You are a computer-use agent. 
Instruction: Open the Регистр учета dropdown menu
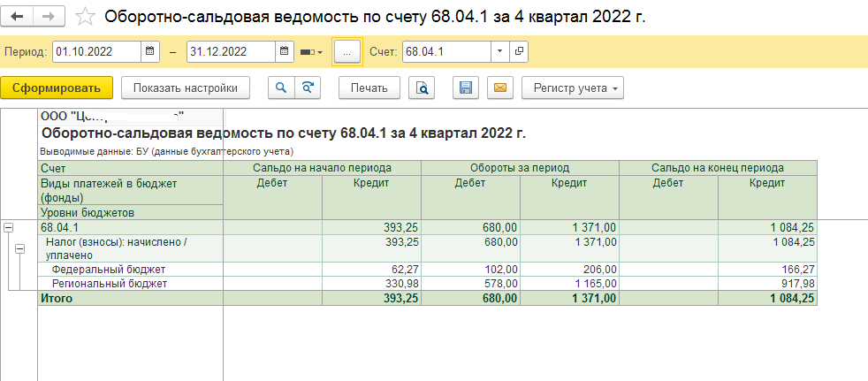(573, 88)
